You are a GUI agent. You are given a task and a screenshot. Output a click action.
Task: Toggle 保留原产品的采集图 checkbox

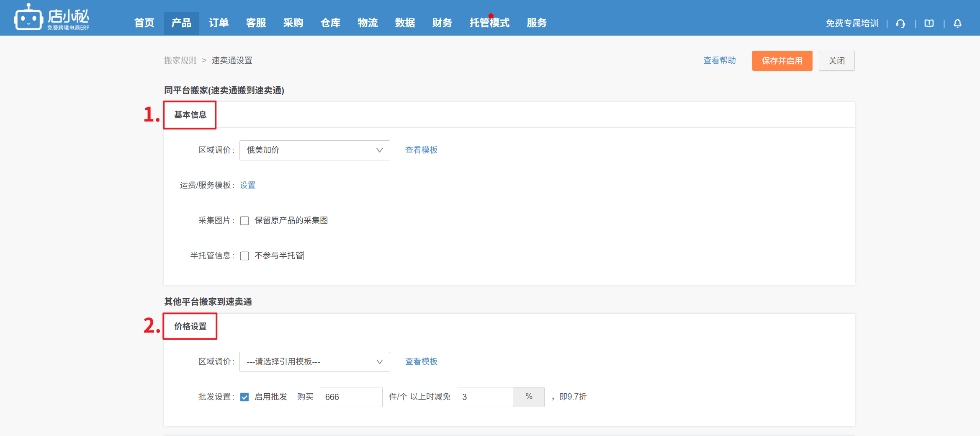(244, 221)
